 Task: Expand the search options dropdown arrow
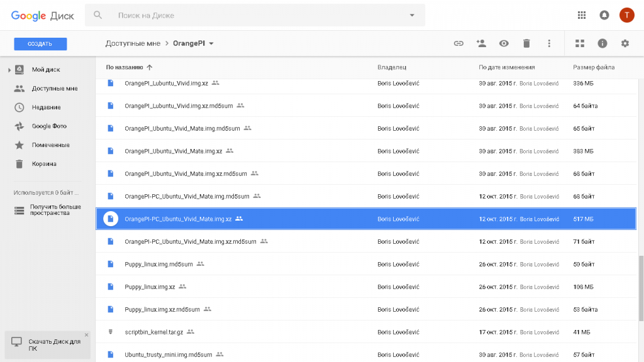tap(412, 15)
